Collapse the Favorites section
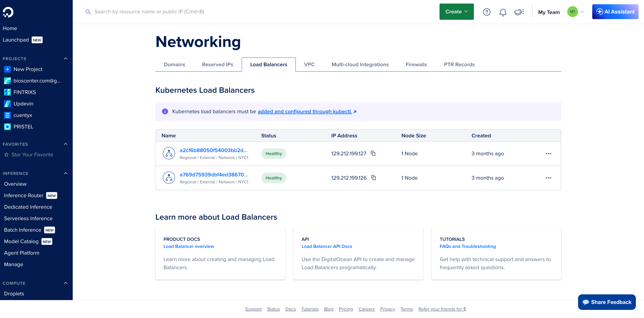Viewport: 644px width, 318px height. (65, 144)
